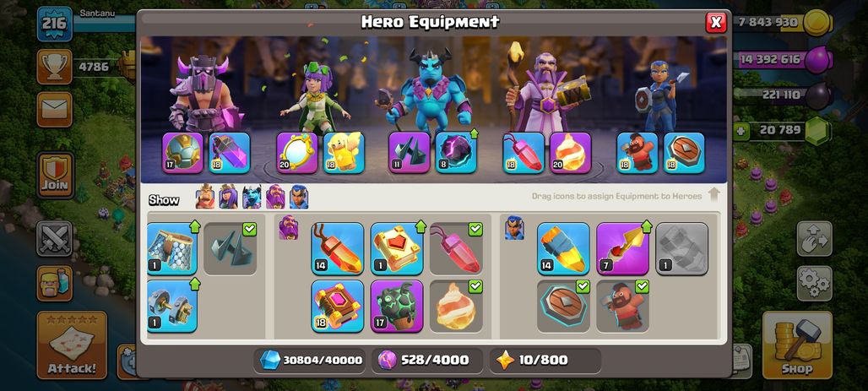Open the settings gears icon

pyautogui.click(x=814, y=284)
